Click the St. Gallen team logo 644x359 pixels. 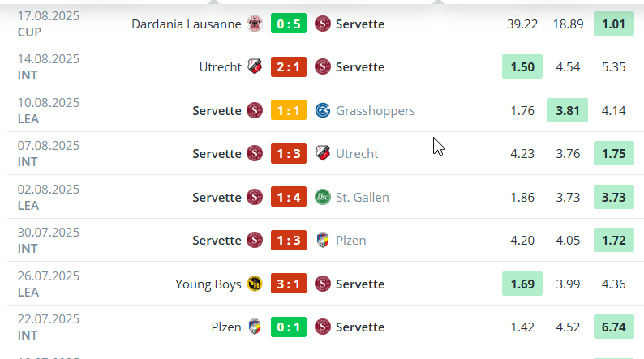(322, 197)
